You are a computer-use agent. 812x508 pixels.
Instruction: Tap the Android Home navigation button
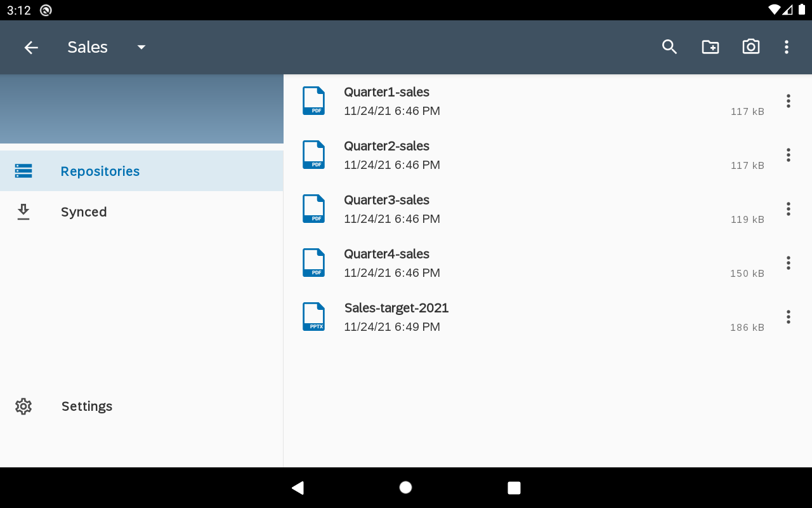[406, 488]
